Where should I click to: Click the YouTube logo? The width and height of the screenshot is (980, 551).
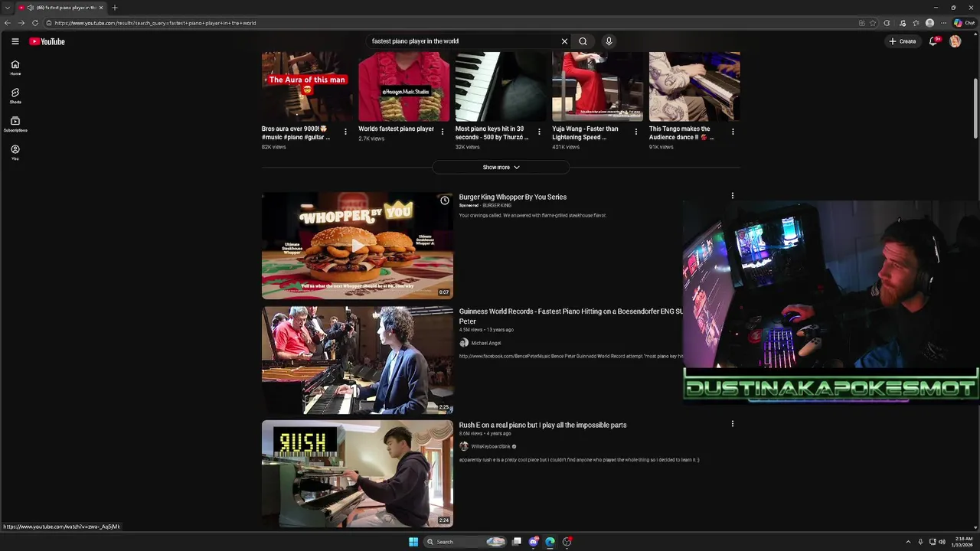[47, 41]
